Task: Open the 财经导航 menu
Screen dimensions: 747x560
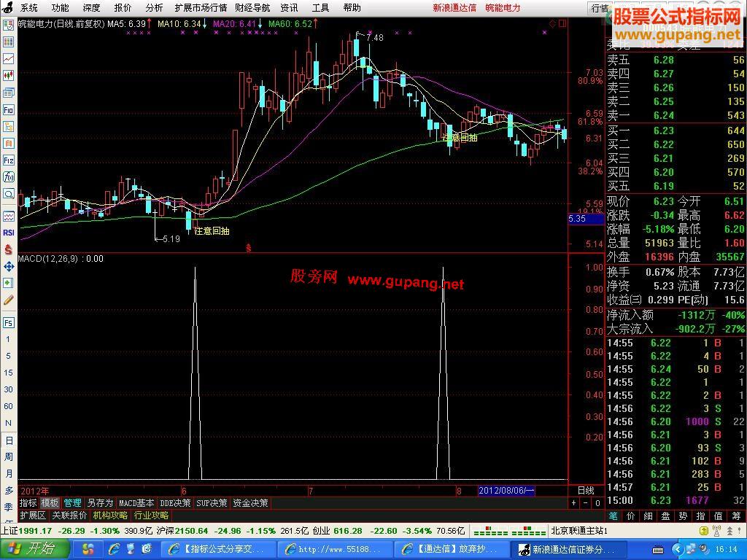Action: pyautogui.click(x=252, y=7)
